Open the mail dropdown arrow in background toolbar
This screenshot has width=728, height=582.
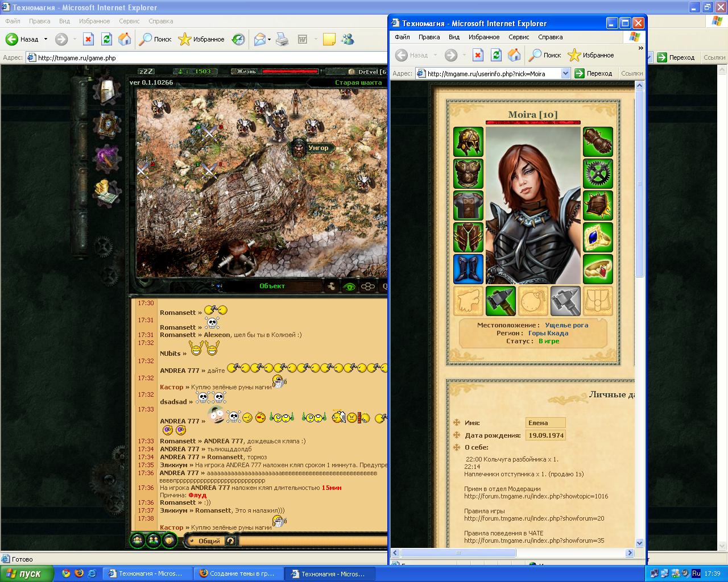270,39
